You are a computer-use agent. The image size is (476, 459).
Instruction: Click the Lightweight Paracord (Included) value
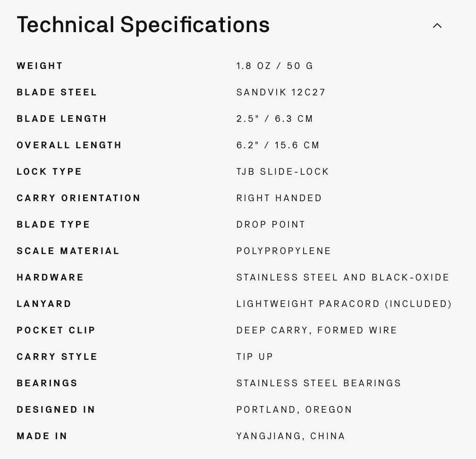(344, 304)
